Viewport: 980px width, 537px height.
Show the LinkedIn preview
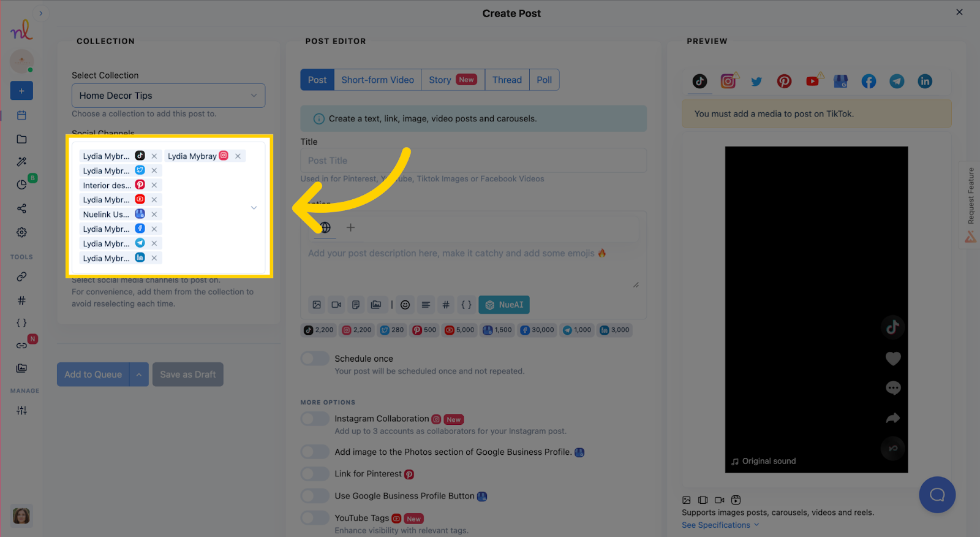[925, 81]
